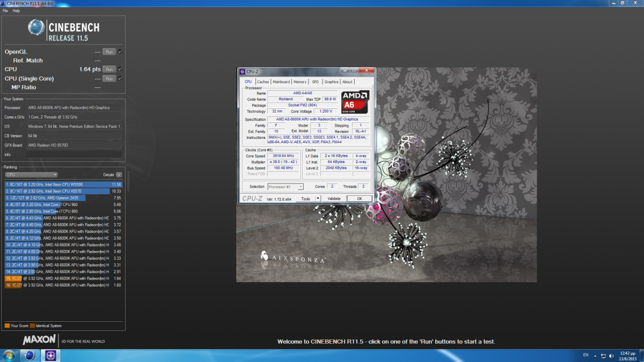Viewport: 644px width, 362px height.
Task: Click the Cinebench title bar icon
Action: pos(4,3)
